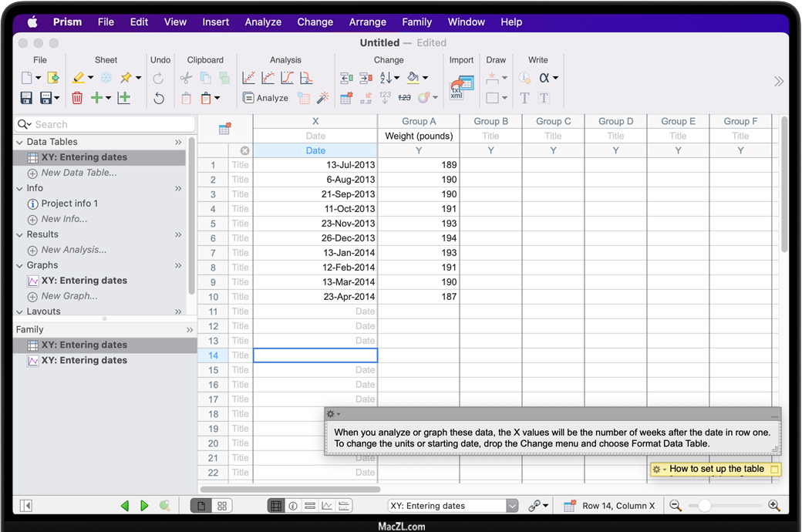Click the 'How to set up the table' note

pyautogui.click(x=716, y=469)
